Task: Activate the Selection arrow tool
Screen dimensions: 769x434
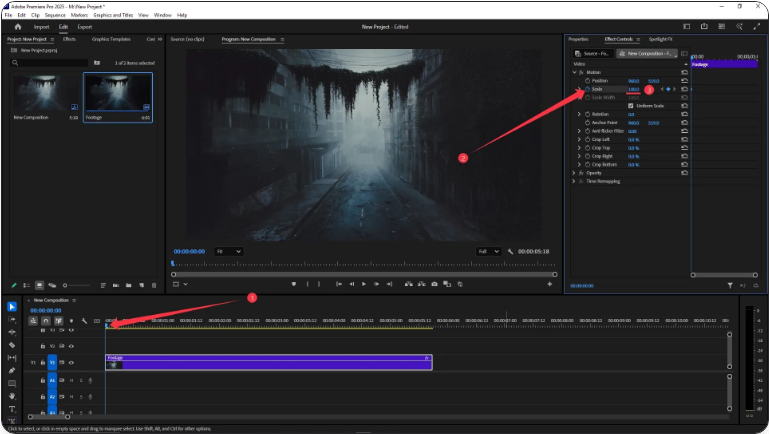Action: coord(12,307)
